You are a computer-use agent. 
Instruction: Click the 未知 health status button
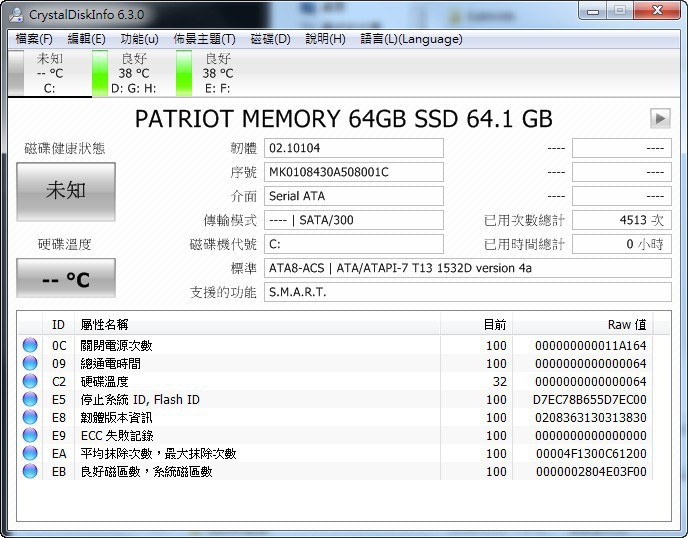click(x=66, y=191)
